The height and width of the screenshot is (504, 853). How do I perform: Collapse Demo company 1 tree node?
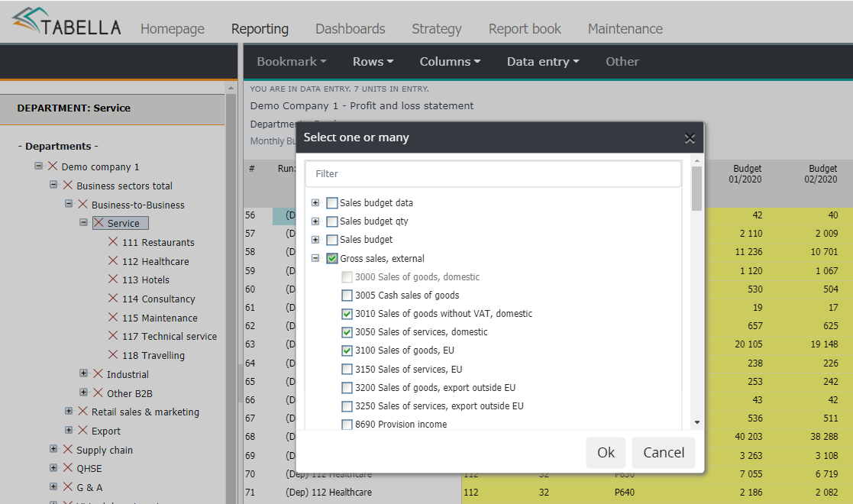click(38, 166)
